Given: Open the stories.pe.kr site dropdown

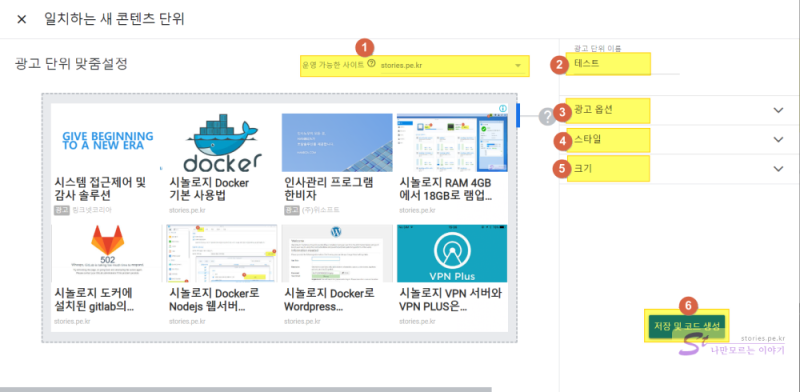Looking at the screenshot, I should (452, 65).
